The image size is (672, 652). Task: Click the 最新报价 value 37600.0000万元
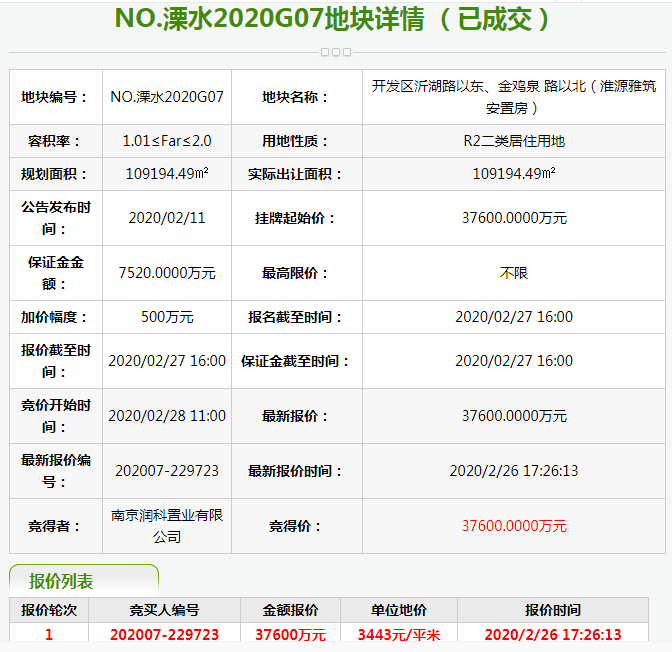(514, 416)
